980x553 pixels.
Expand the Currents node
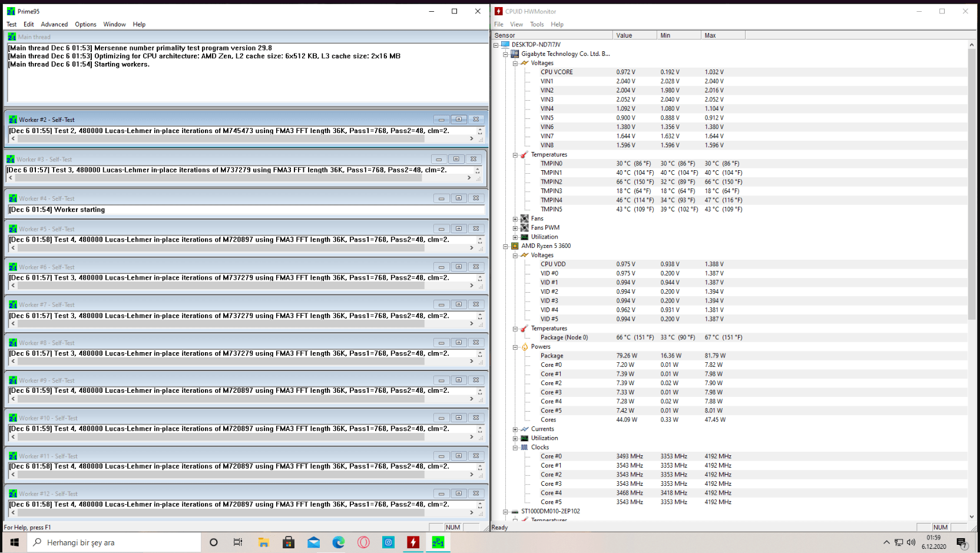pos(515,429)
